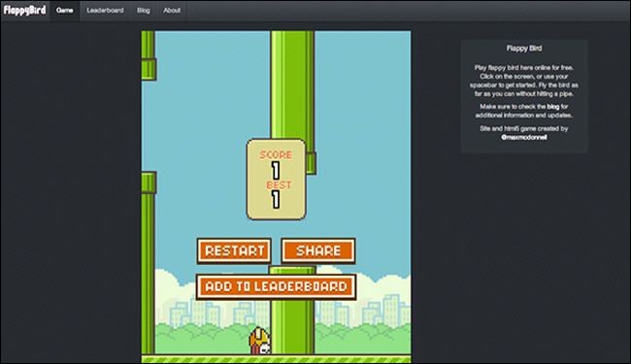The image size is (631, 364).
Task: Click the SCORE label on scoreboard
Action: 276,155
